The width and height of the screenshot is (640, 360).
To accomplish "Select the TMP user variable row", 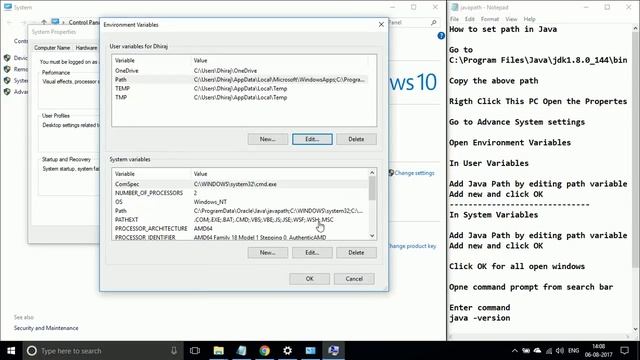I will point(241,98).
